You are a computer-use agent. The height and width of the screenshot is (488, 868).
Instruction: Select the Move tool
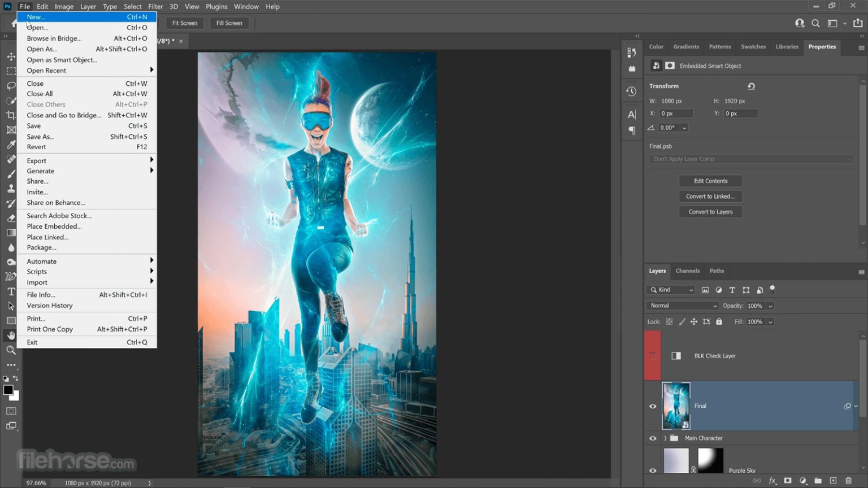[x=11, y=56]
